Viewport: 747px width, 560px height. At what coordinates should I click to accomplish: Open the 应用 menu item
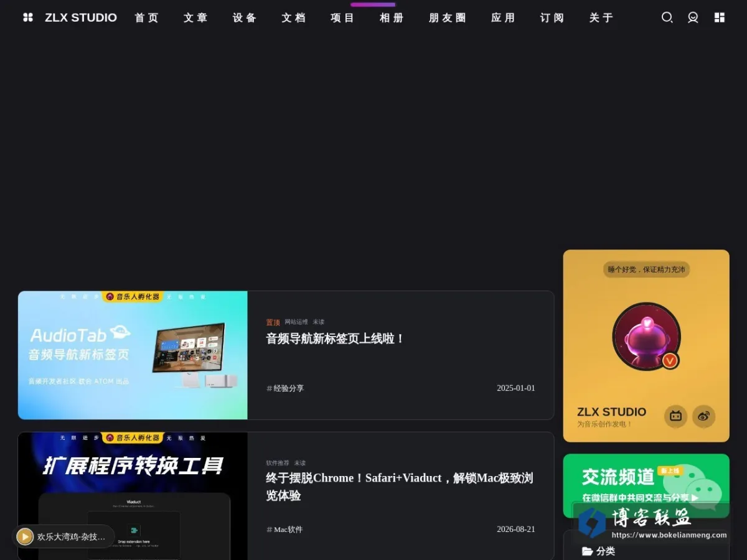[x=503, y=17]
